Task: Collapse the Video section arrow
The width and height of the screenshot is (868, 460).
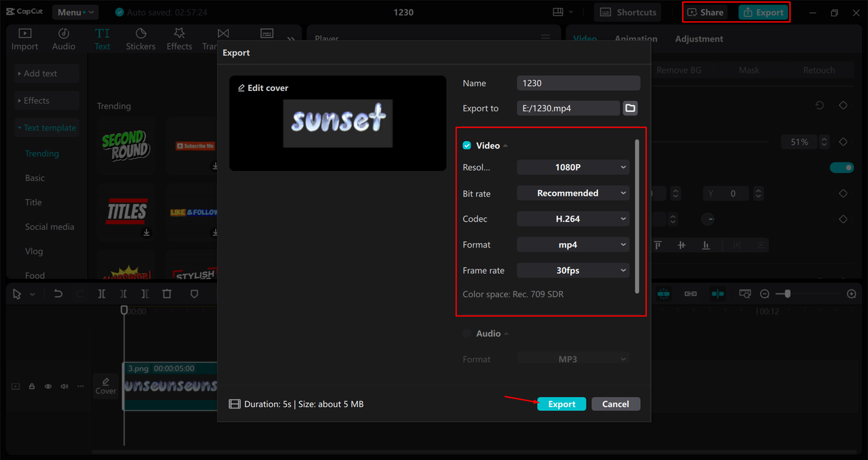Action: (505, 146)
